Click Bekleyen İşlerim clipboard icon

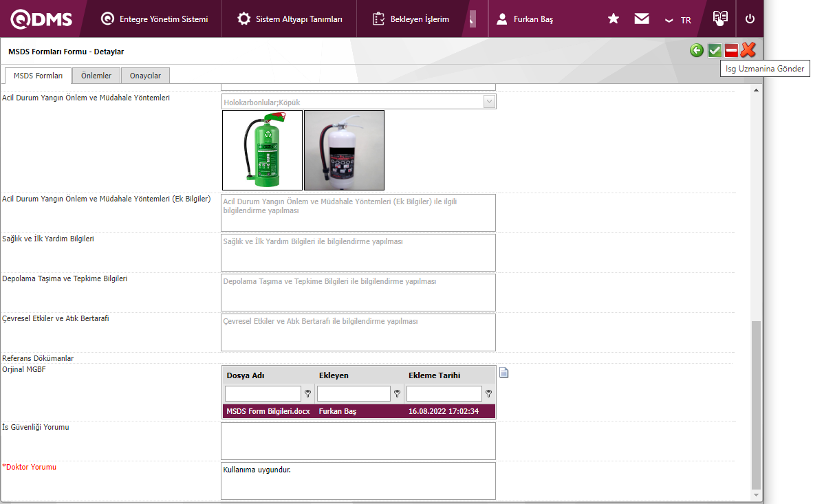point(378,19)
